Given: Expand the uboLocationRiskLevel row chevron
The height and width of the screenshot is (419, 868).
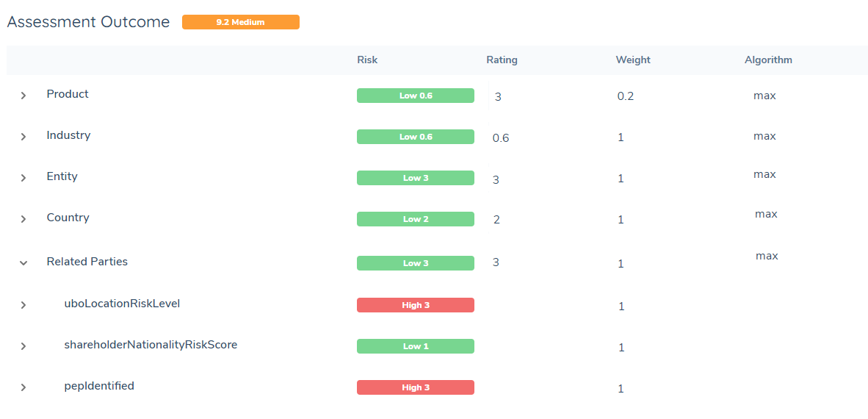Looking at the screenshot, I should (x=23, y=305).
